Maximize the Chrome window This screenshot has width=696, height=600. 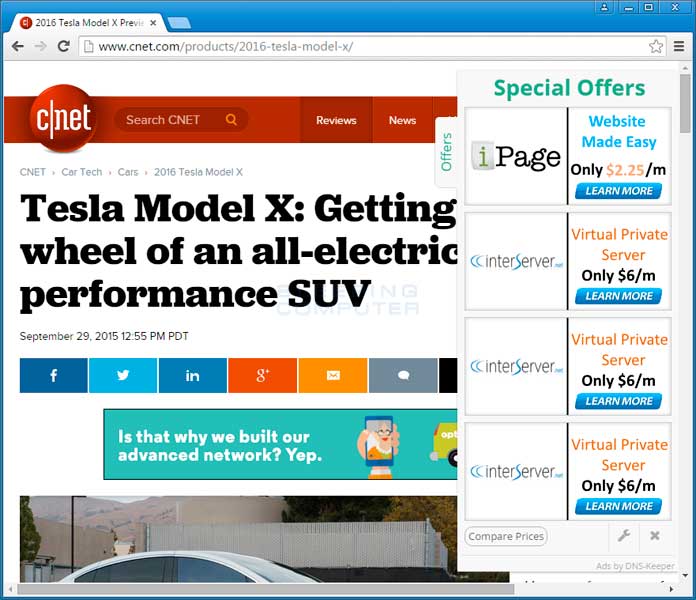pyautogui.click(x=649, y=7)
